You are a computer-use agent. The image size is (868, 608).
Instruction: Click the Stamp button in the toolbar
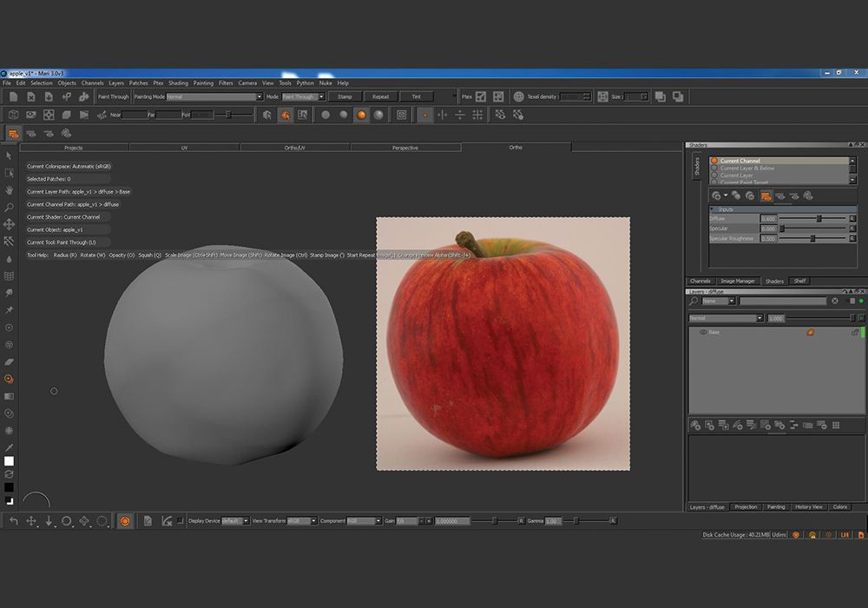coord(345,96)
